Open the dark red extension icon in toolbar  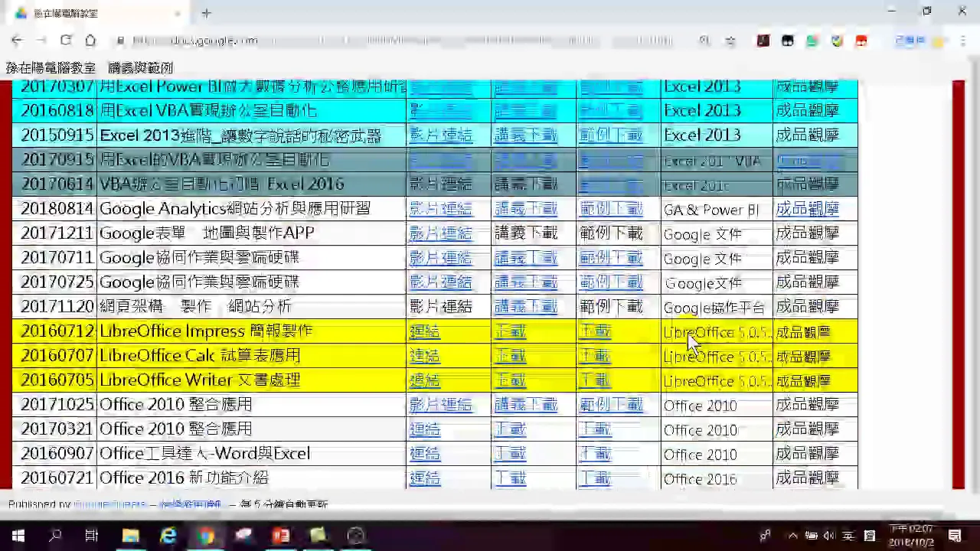[763, 41]
